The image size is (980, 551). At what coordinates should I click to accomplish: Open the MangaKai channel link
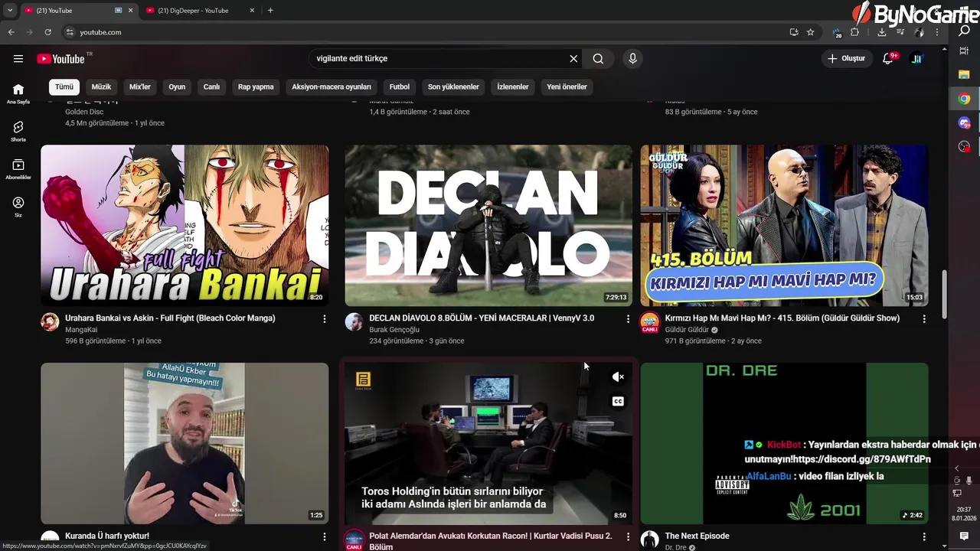(81, 330)
